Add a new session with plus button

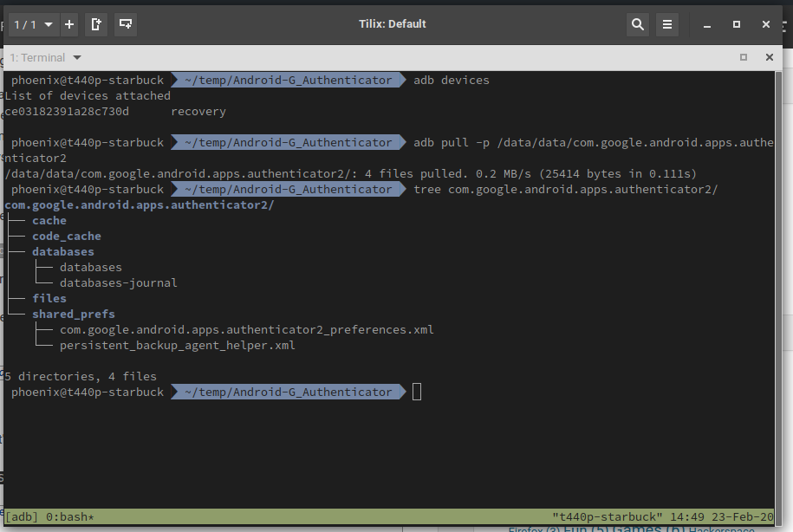[69, 24]
